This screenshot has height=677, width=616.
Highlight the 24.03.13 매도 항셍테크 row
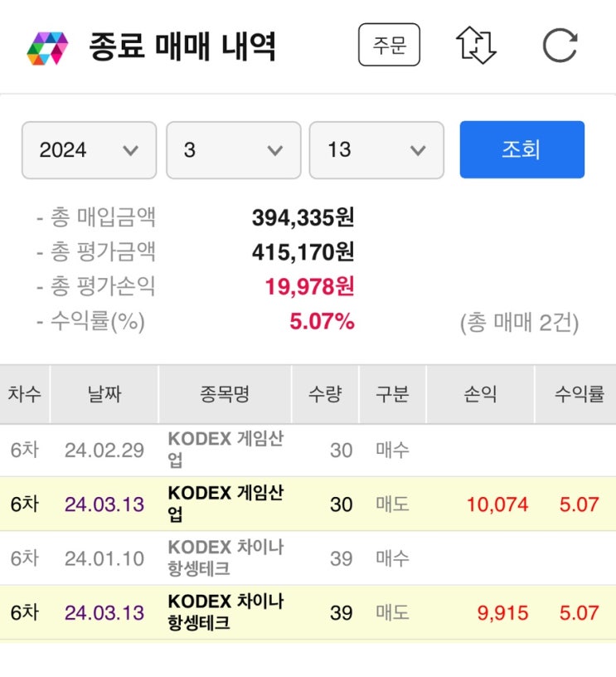[307, 612]
